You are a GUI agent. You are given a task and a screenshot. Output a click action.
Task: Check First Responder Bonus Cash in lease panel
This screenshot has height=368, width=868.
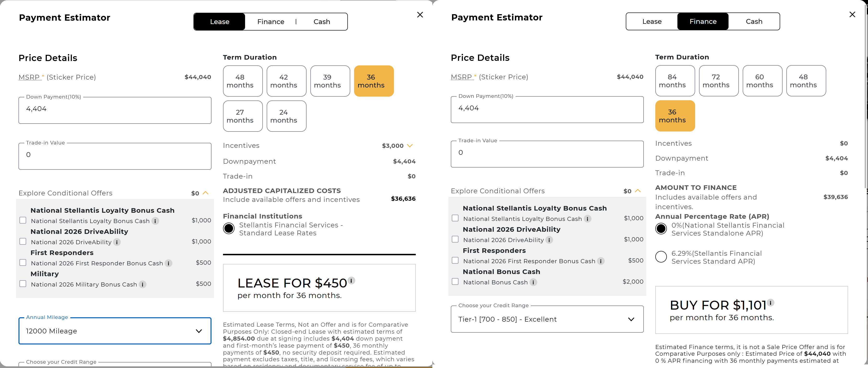(x=23, y=262)
